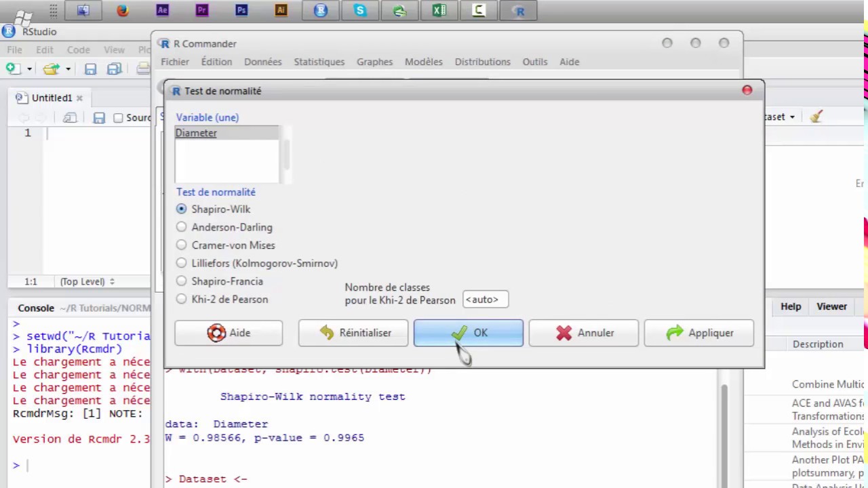Select the Anderson-Darling test option
The height and width of the screenshot is (488, 868).
click(x=181, y=227)
